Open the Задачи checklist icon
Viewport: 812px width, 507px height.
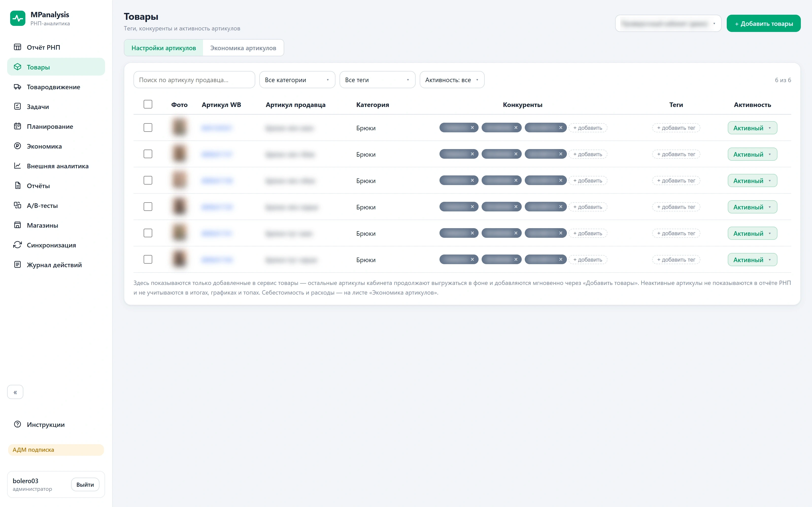tap(18, 106)
